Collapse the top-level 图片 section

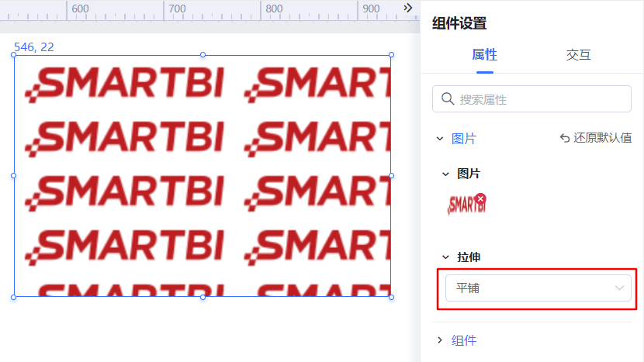point(440,139)
